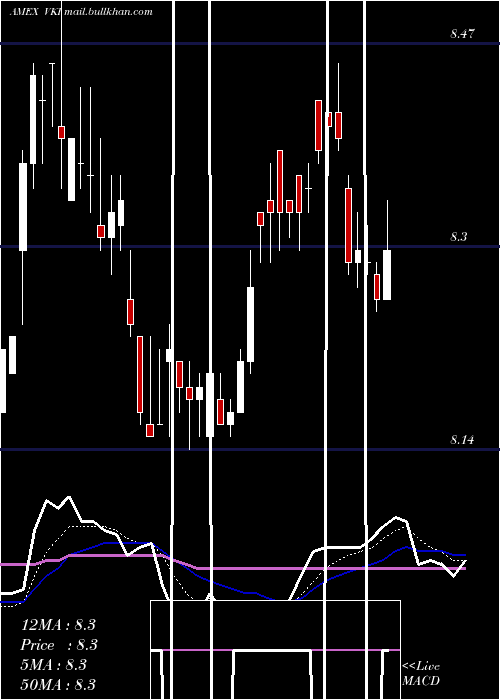Click the 12MA : 8.3 readout
This screenshot has height=700, width=500.
[58, 625]
